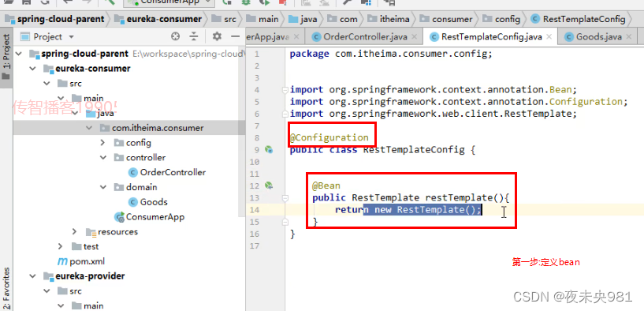Collapse the eureka-provider module node

(x=33, y=276)
